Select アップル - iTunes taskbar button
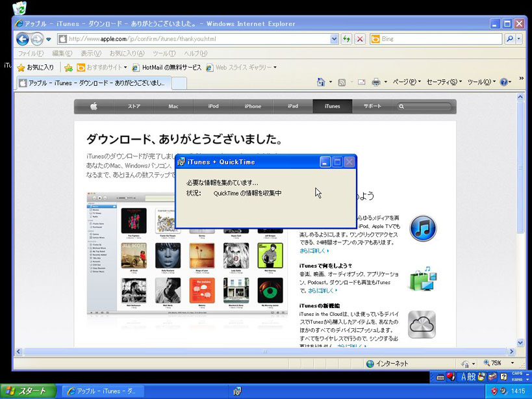The height and width of the screenshot is (399, 532). tap(102, 391)
